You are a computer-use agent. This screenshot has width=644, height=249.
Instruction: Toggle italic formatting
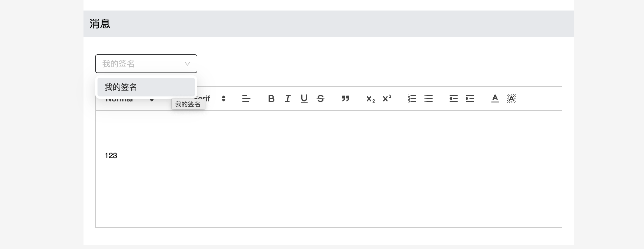click(288, 99)
